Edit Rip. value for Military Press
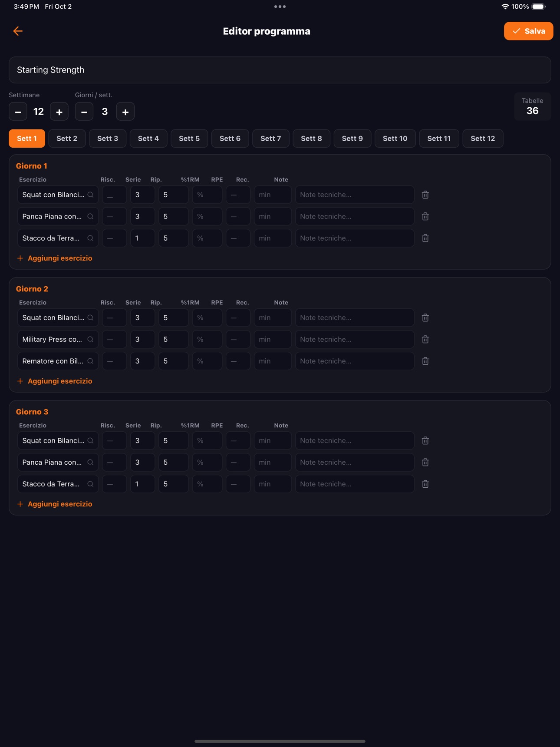Viewport: 560px width, 747px height. (x=174, y=339)
